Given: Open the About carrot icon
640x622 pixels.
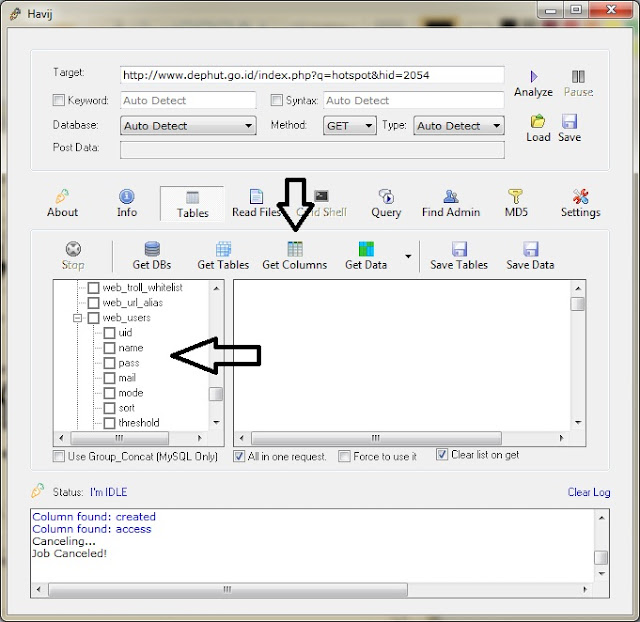Looking at the screenshot, I should tap(62, 196).
